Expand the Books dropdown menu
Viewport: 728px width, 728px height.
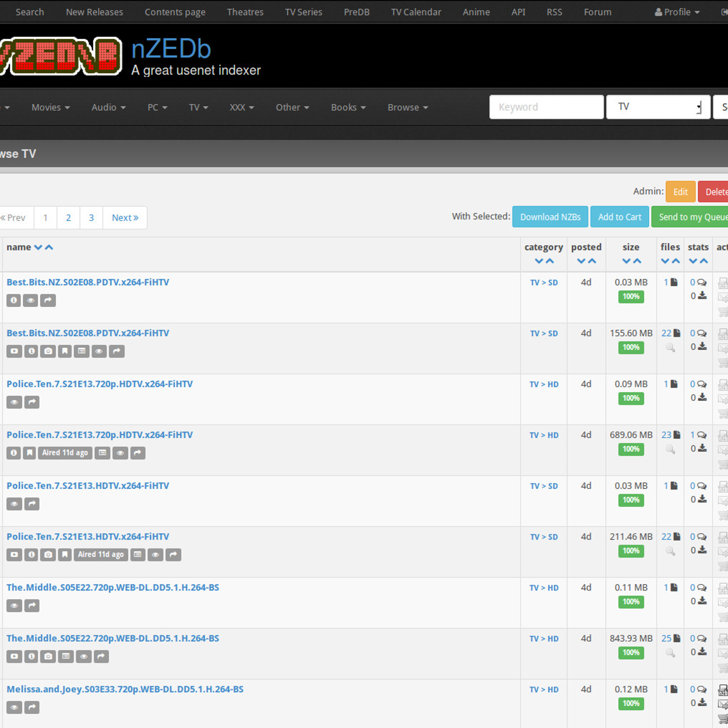(348, 107)
